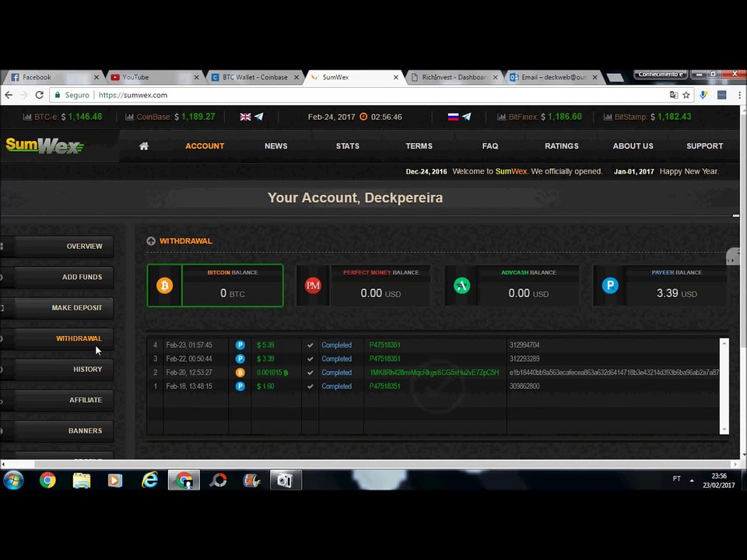747x560 pixels.
Task: Click the BitStamp price ticker
Action: click(x=647, y=117)
